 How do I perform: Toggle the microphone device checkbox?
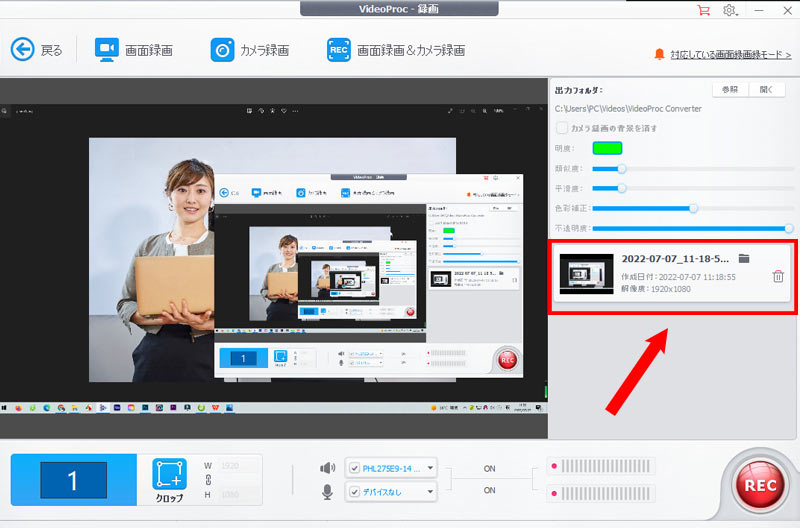coord(354,491)
